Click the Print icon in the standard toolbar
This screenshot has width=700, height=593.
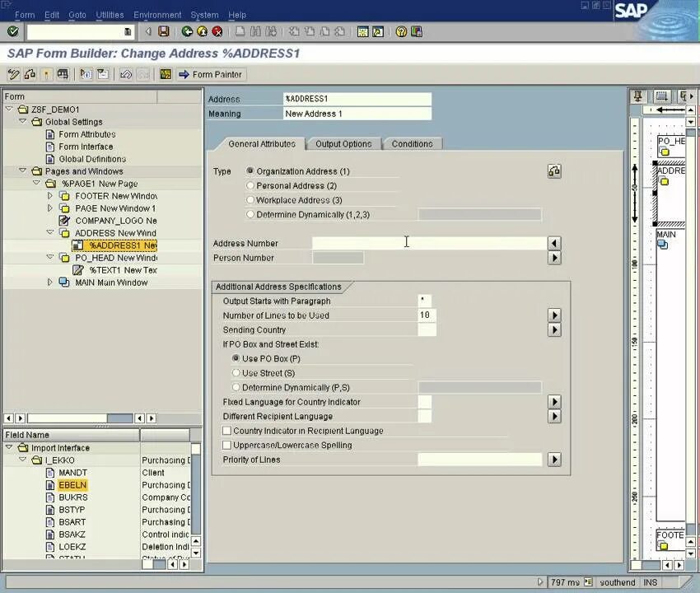(240, 31)
